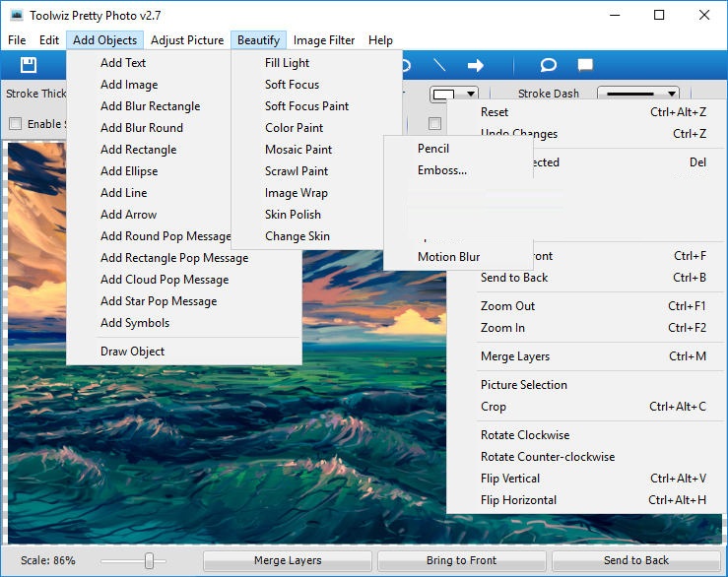
Task: Select Motion Blur filter entry
Action: coord(448,257)
